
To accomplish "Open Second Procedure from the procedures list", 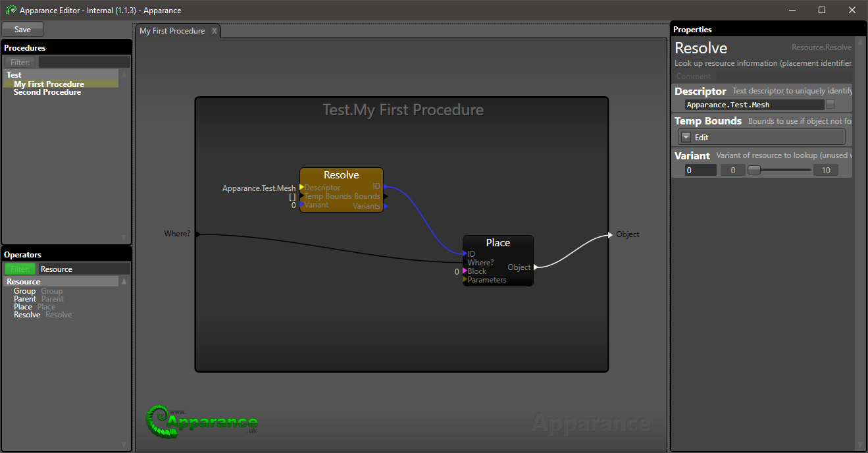I will (47, 93).
